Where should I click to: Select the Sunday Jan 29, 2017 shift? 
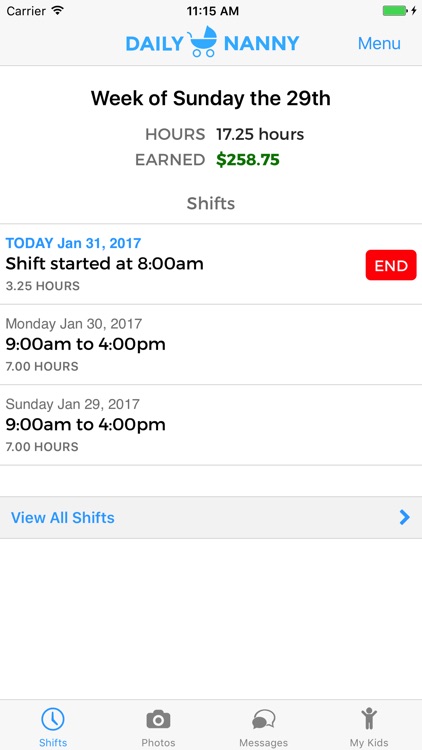[x=211, y=425]
